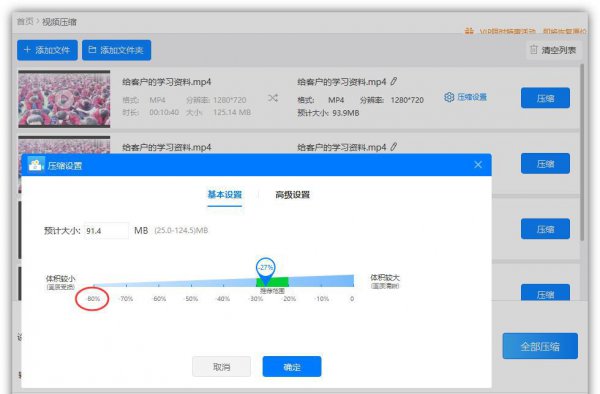Screen dimensions: 600x394
Task: Click the 全部压缩 button
Action: click(540, 346)
